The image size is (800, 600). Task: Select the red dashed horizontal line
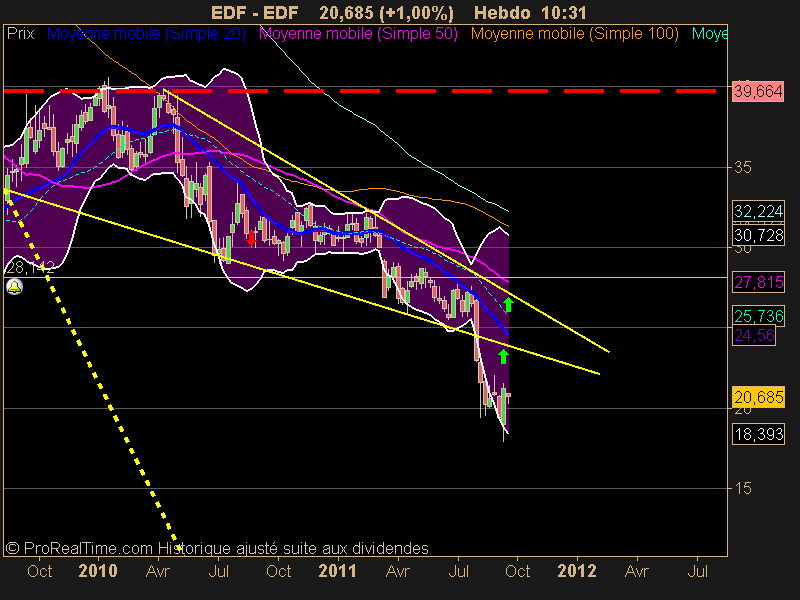359,91
